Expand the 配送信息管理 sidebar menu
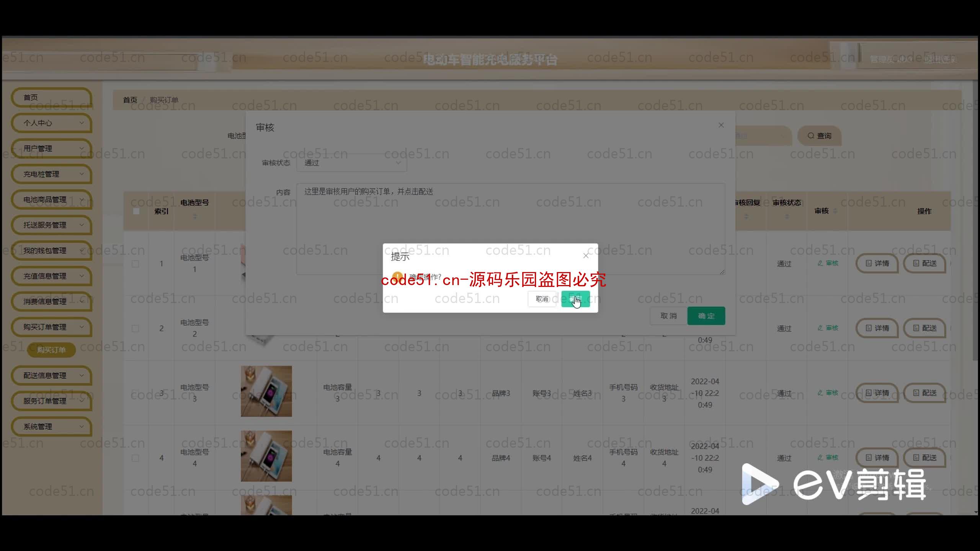Viewport: 980px width, 551px height. pos(52,376)
